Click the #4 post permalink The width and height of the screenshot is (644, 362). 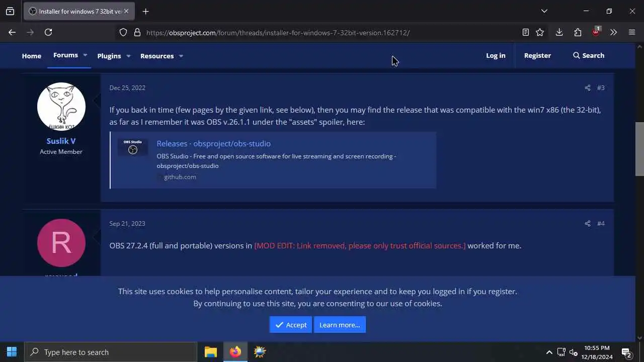click(x=601, y=224)
